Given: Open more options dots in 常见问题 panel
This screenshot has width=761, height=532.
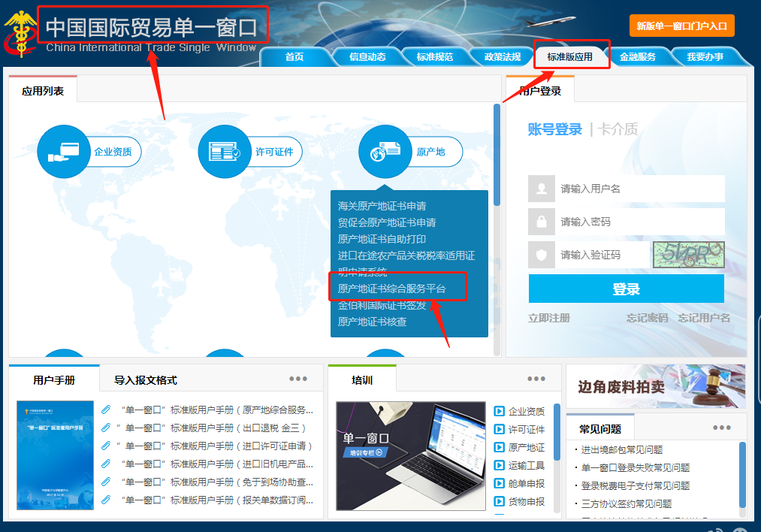Looking at the screenshot, I should (x=722, y=428).
